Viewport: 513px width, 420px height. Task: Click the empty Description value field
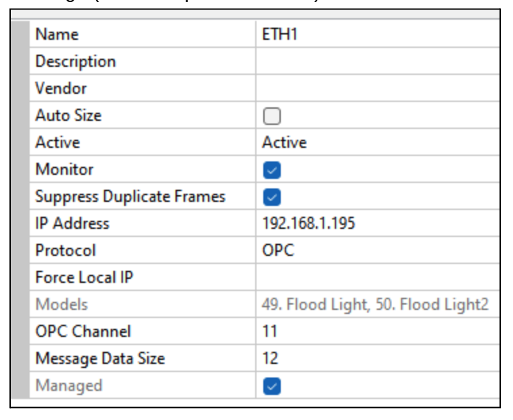click(x=377, y=61)
